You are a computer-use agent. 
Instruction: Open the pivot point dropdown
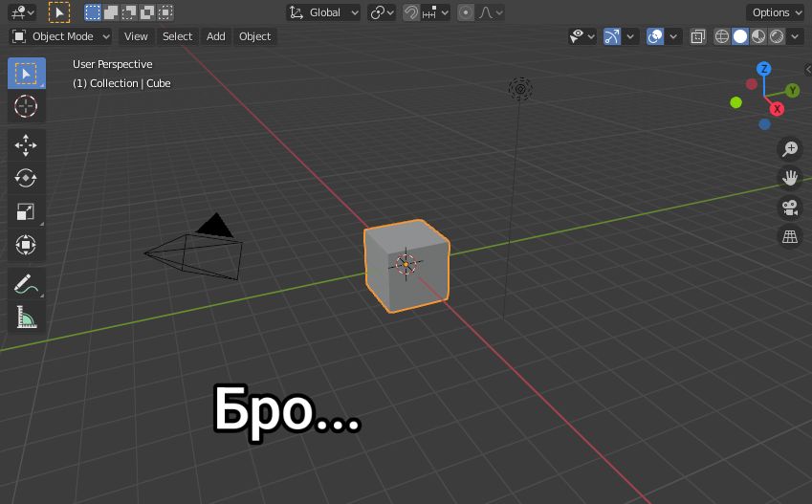tap(382, 12)
